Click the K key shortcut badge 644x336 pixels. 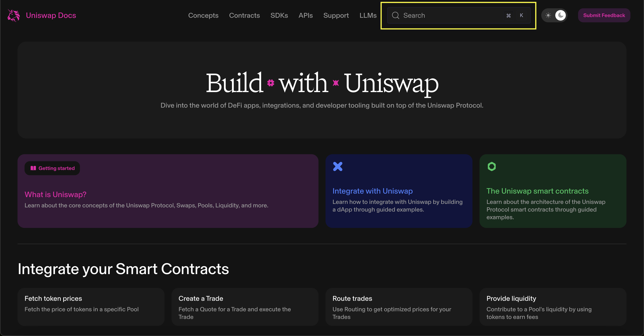[x=521, y=16]
